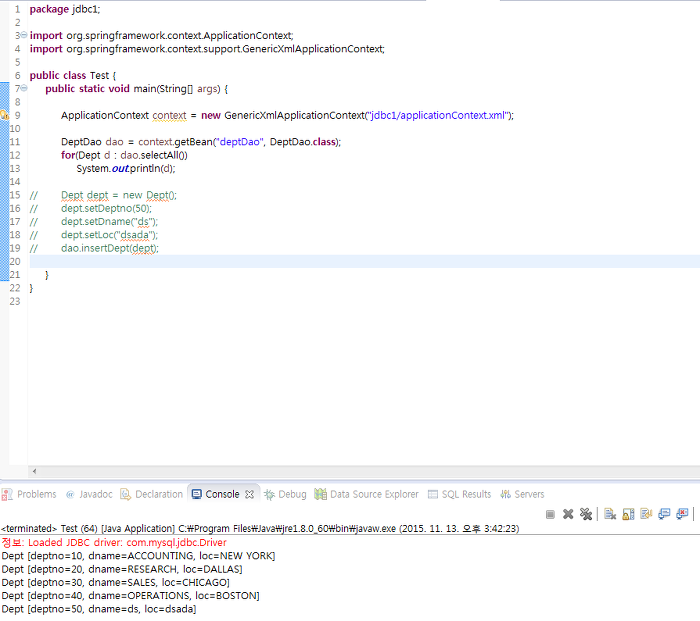Click line number 12 in the gutter
This screenshot has height=621, width=700.
[15, 155]
